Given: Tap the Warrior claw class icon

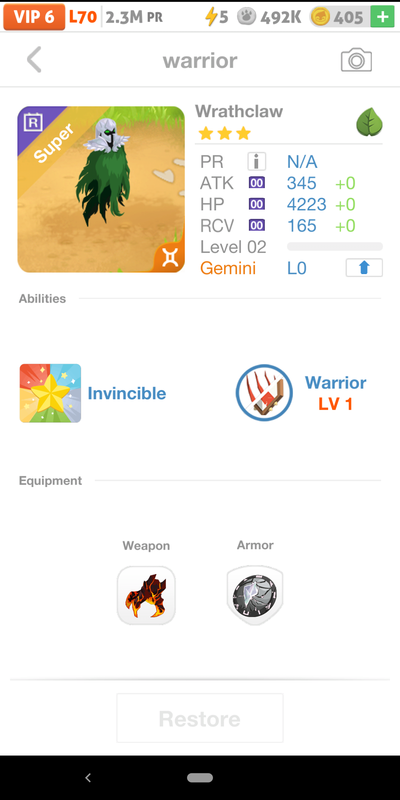Looking at the screenshot, I should pos(264,392).
